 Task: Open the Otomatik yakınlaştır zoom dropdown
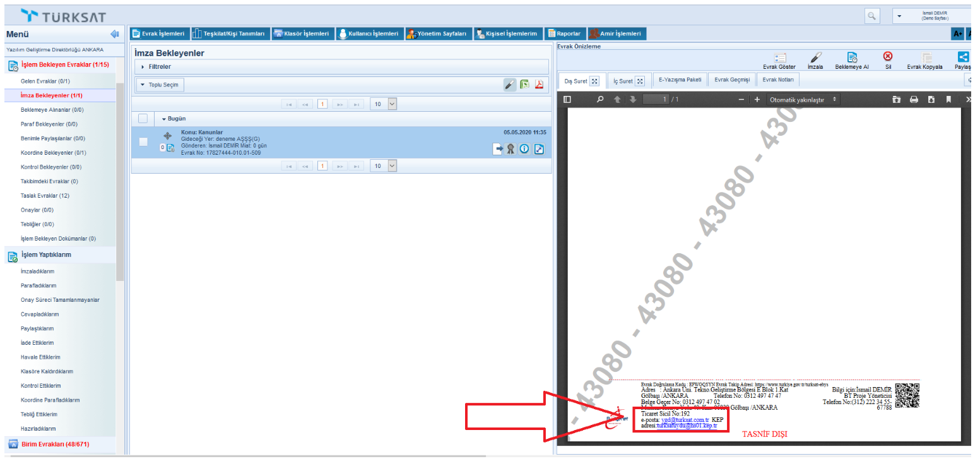point(803,100)
